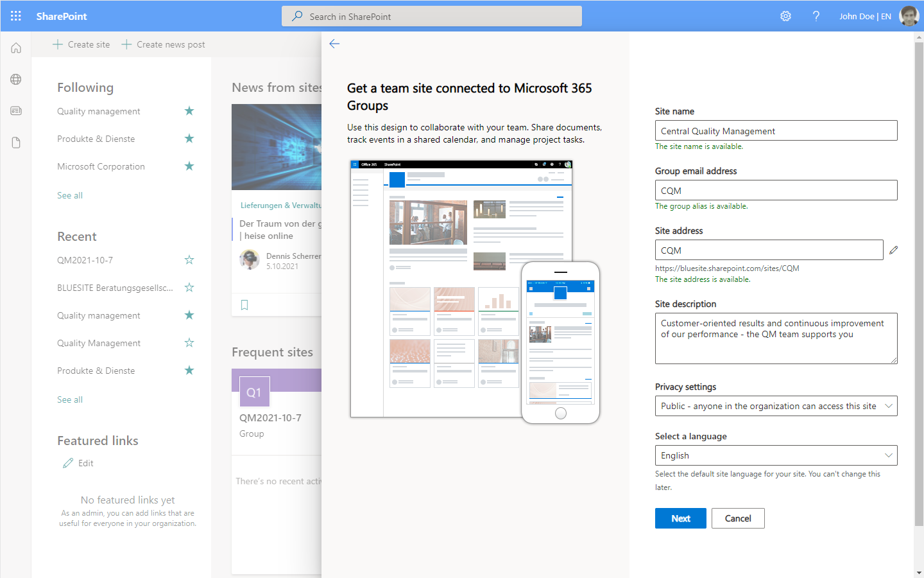Unfollow Microsoft Corporation star
Viewport: 924px width, 578px height.
189,166
